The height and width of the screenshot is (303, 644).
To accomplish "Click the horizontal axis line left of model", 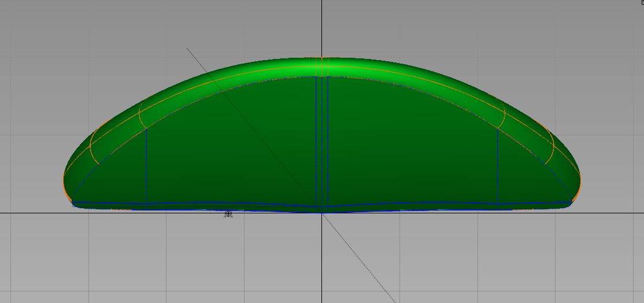I will point(29,213).
